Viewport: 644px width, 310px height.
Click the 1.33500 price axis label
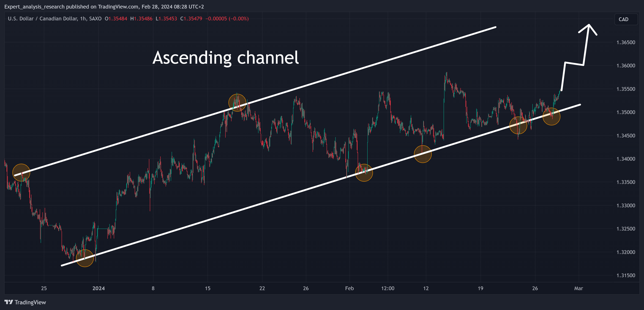pos(626,182)
